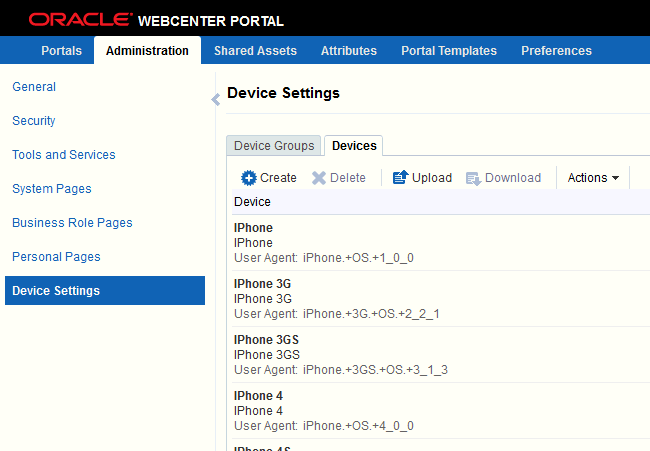Go to Tools and Services

tap(64, 155)
